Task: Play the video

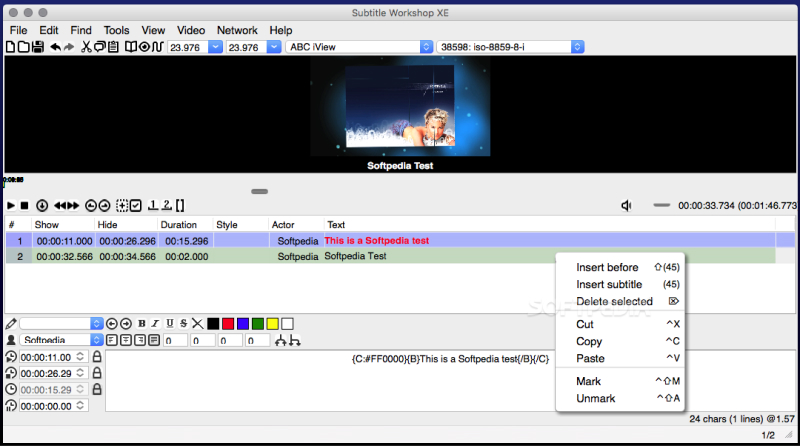Action: (x=11, y=206)
